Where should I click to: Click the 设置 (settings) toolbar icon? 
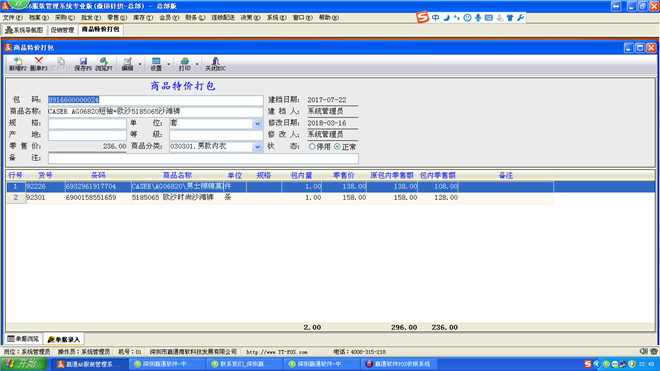click(156, 64)
